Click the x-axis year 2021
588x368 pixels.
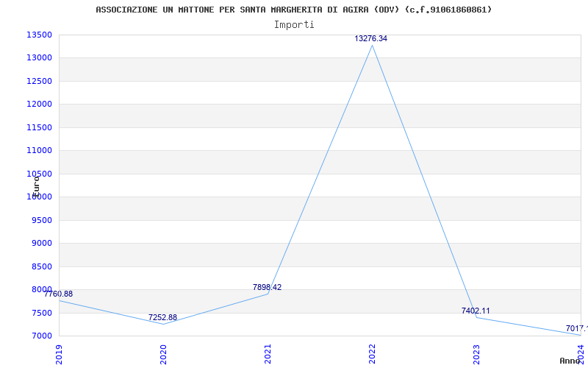pos(268,354)
